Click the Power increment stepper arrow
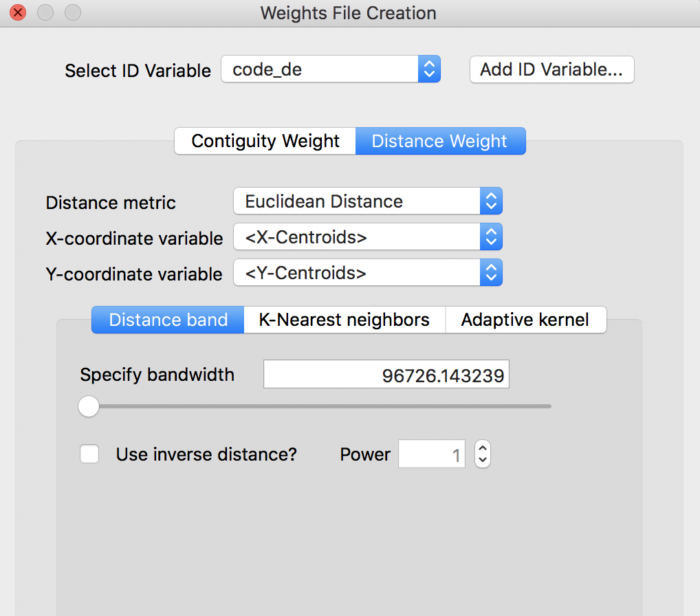This screenshot has width=700, height=616. click(482, 449)
